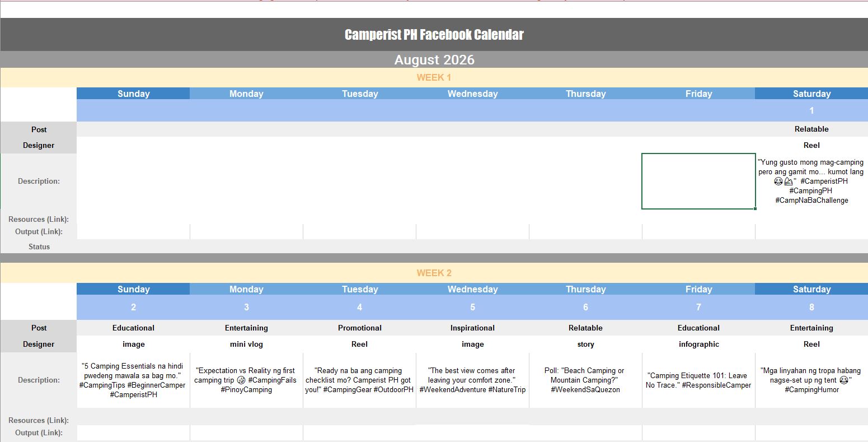Screen dimensions: 868x442
Task: Click the Week 2 Sunday 'Educational' post cell
Action: tap(133, 328)
